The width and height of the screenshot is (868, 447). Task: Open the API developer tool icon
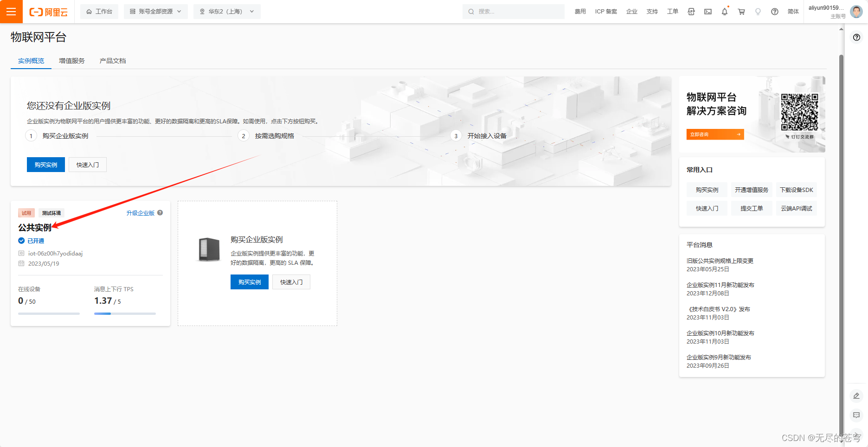coord(691,12)
